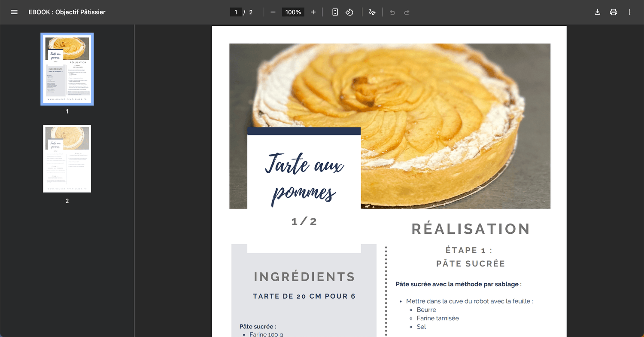Zoom out with the minus icon
The height and width of the screenshot is (337, 644).
tap(273, 12)
